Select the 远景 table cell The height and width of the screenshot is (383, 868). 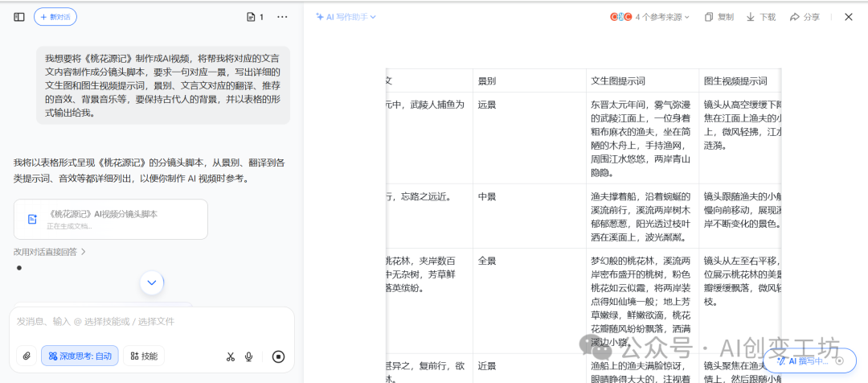click(529, 138)
